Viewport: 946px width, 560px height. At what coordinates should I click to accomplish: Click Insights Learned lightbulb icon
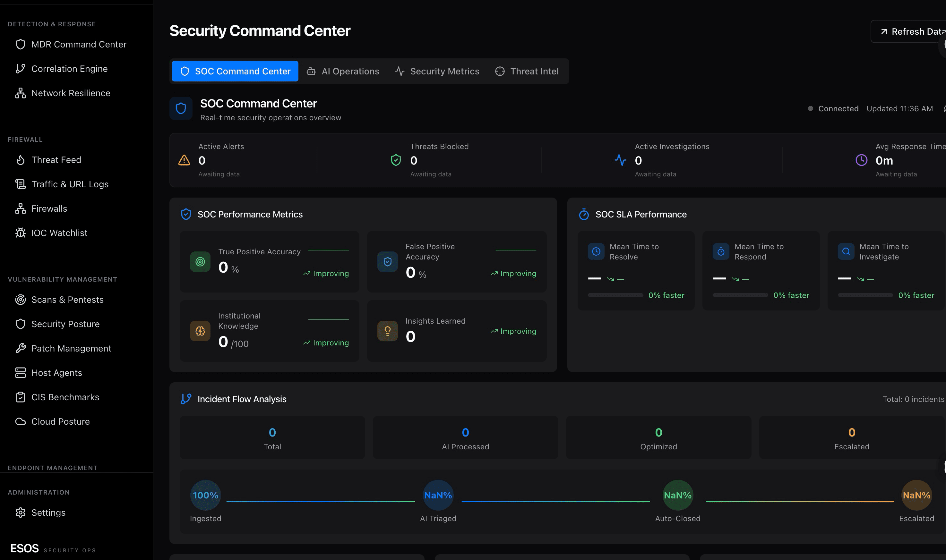click(x=387, y=331)
